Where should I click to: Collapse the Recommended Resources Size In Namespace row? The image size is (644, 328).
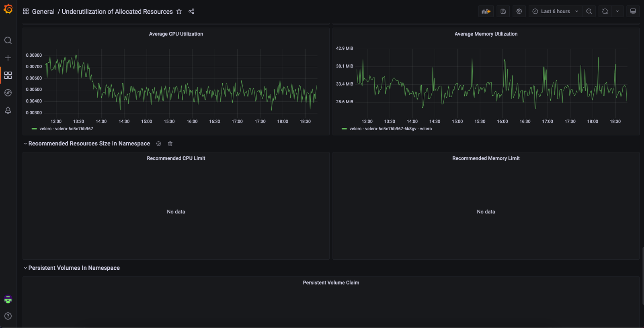87,143
